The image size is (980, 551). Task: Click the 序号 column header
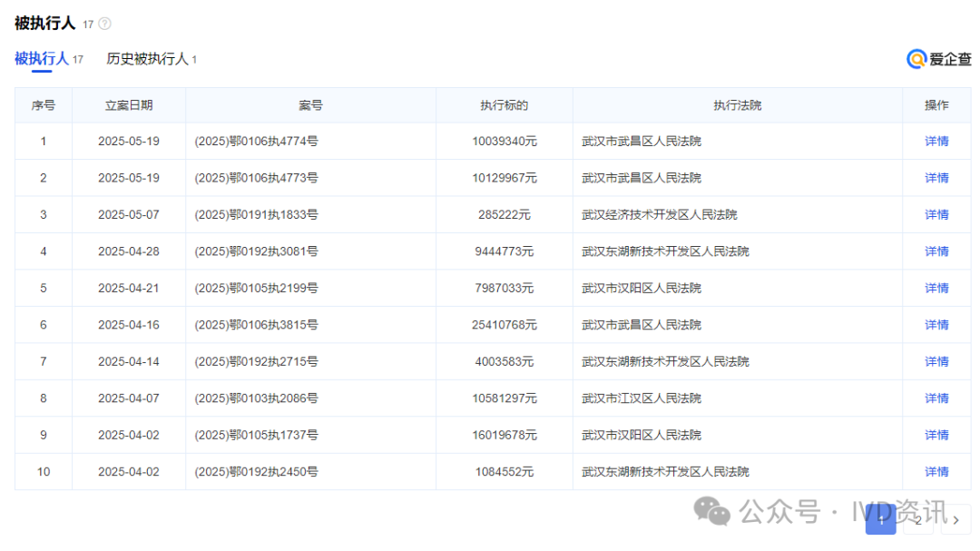(44, 105)
